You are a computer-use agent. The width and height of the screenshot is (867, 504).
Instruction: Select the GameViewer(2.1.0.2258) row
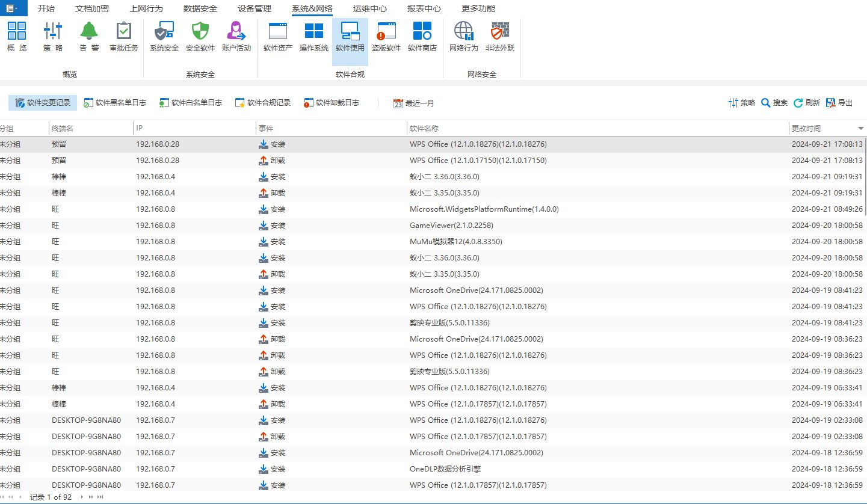(433, 226)
